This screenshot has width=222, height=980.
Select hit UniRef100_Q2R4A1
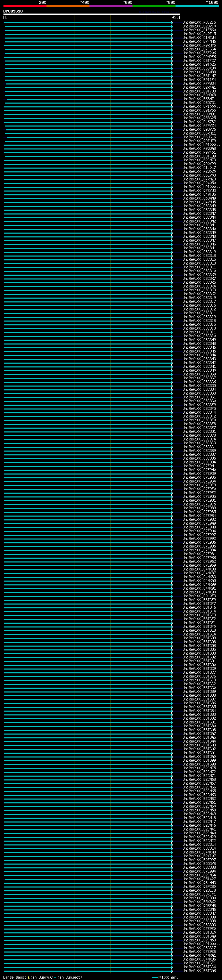(199, 88)
